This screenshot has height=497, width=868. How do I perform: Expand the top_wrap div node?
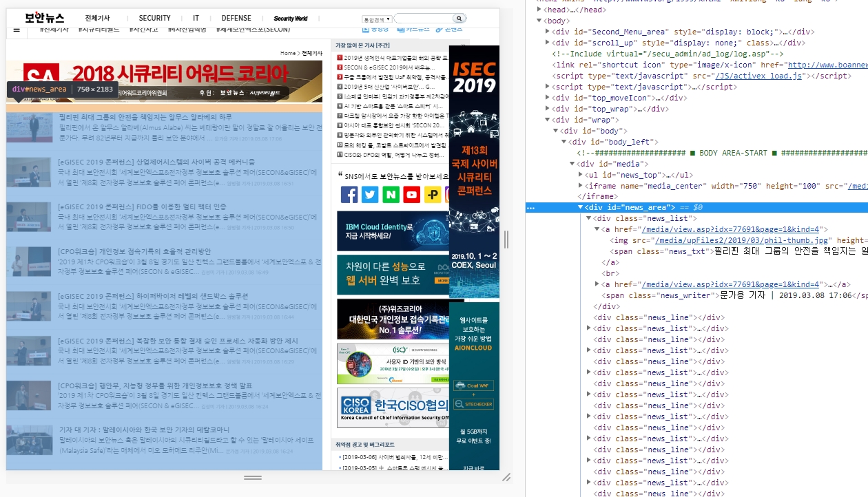[x=548, y=108]
